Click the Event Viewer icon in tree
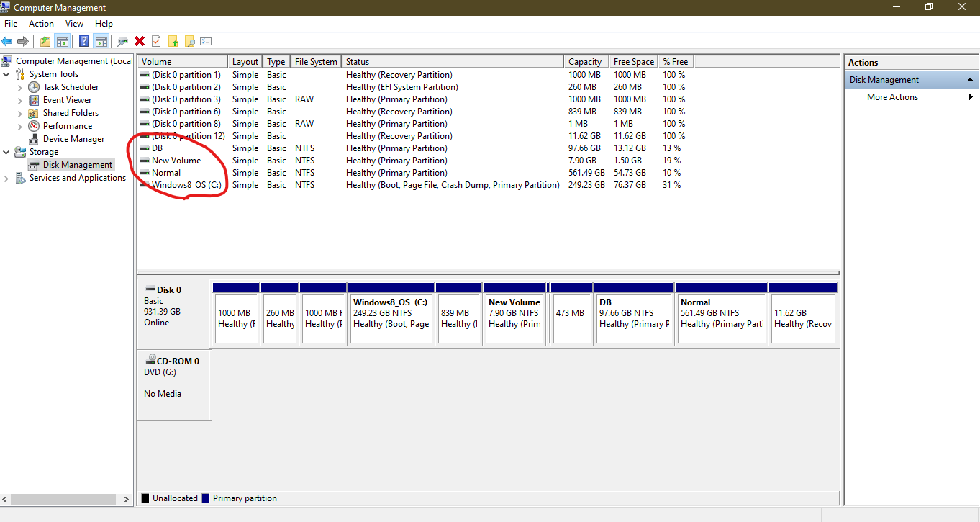Screen dimensions: 980x522 34,100
